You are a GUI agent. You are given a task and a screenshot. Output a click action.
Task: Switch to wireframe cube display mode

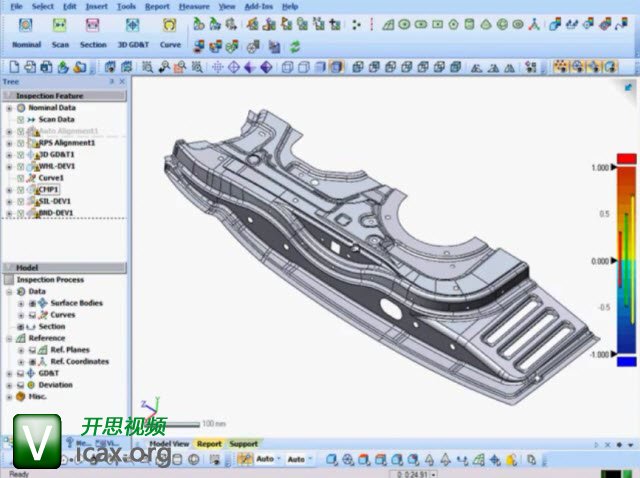[287, 67]
